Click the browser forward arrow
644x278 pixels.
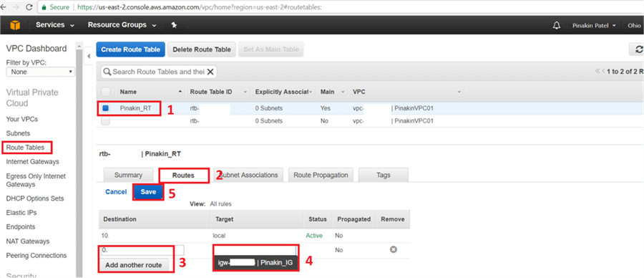click(x=16, y=7)
